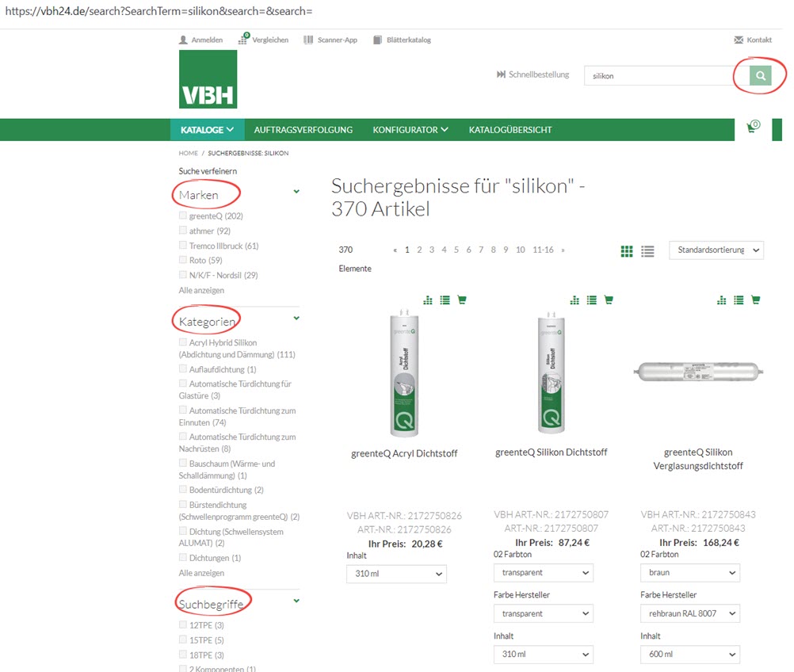Screen dimensions: 794x672
Task: Open Farbe Hersteller rehbraun RAL 8007 dropdown
Action: (690, 614)
